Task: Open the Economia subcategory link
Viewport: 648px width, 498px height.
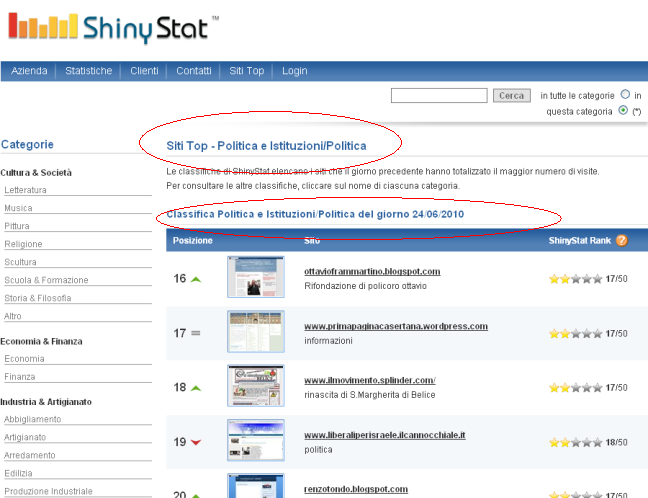Action: click(24, 359)
